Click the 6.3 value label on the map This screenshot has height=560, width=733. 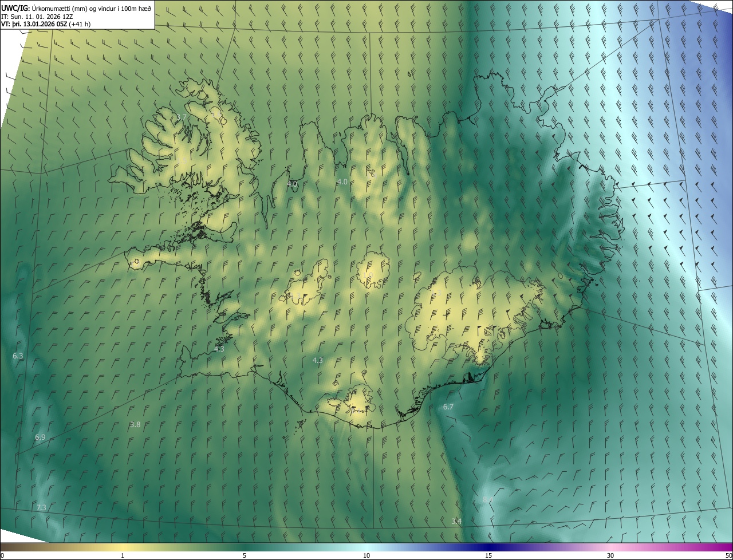18,356
